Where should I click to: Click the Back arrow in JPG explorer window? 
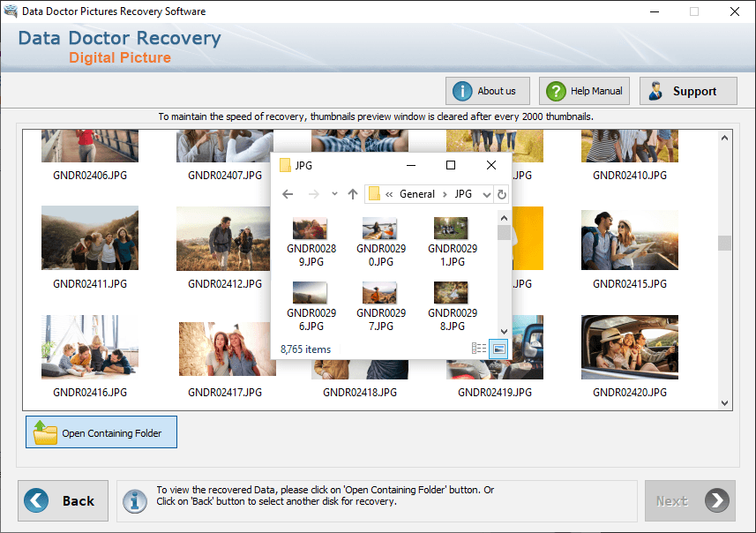coord(288,194)
